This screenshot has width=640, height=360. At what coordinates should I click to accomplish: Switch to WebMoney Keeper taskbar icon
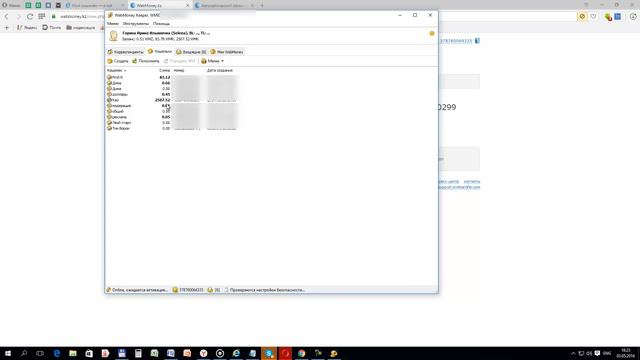coord(334,353)
